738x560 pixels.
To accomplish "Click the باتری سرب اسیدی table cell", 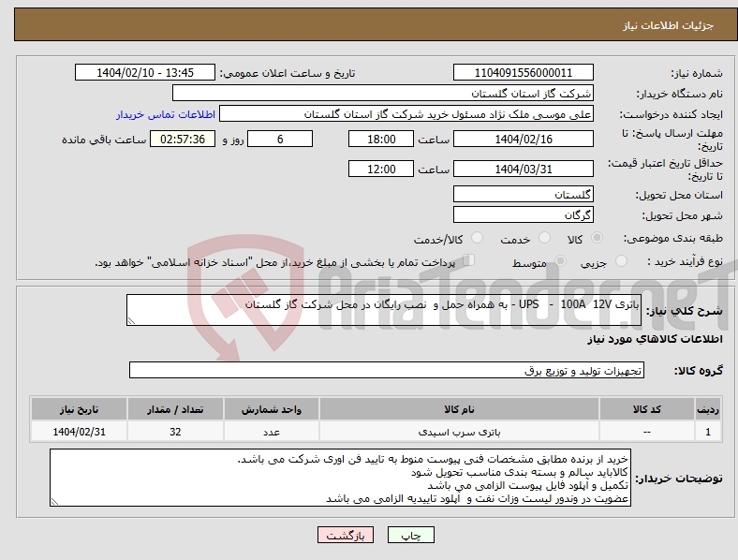I will (459, 432).
